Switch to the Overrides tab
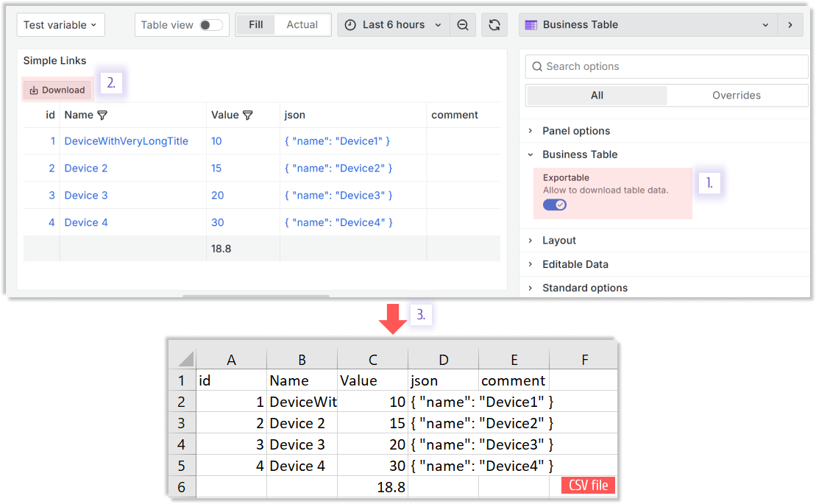Viewport: 816px width, 504px height. (737, 96)
